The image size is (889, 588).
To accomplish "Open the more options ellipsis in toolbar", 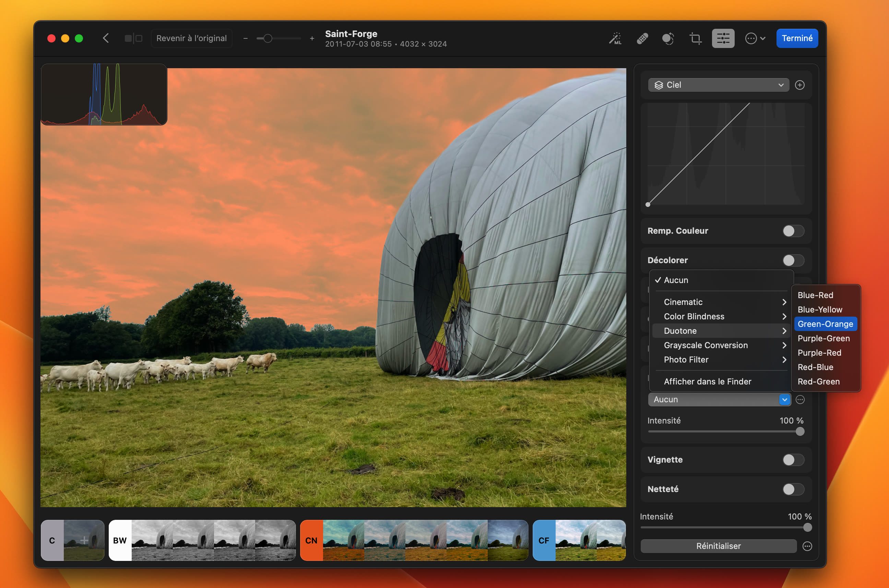I will pos(752,38).
